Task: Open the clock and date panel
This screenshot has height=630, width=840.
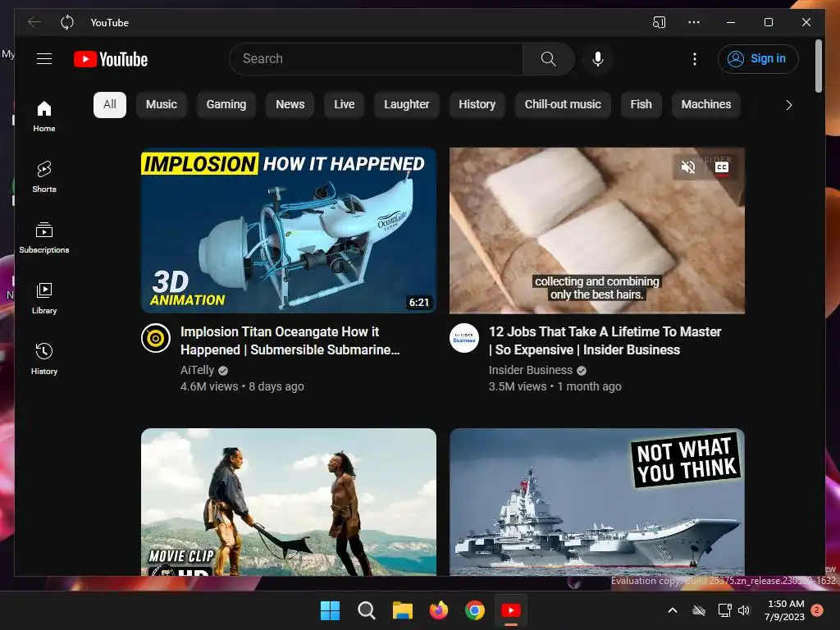Action: click(785, 610)
